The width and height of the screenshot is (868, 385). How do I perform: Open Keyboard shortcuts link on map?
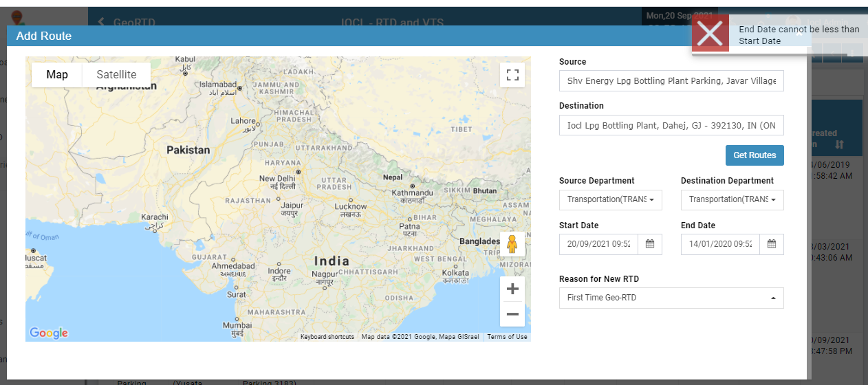pos(327,337)
